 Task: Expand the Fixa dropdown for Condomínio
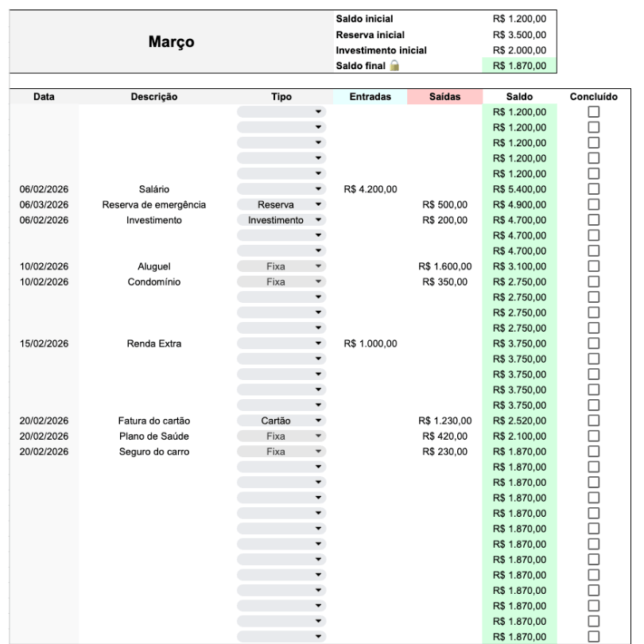point(319,281)
